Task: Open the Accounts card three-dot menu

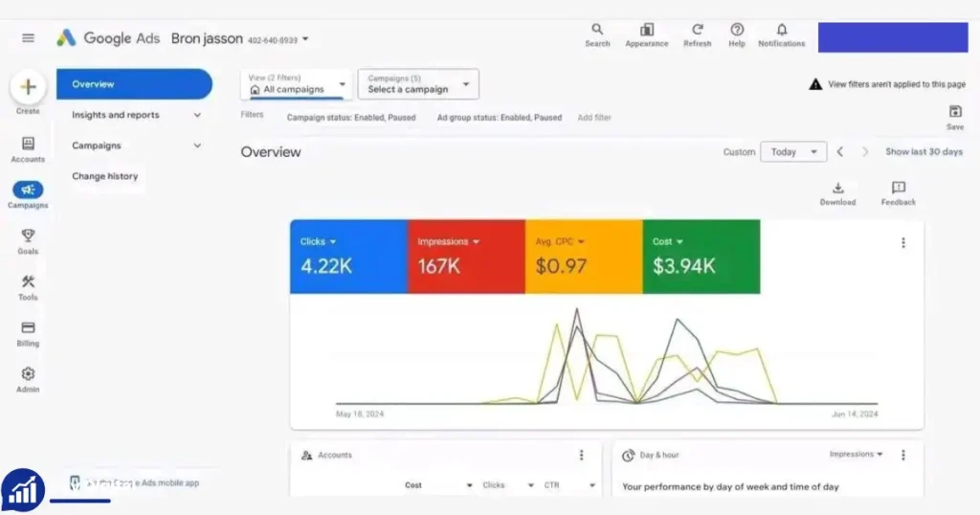Action: tap(581, 455)
